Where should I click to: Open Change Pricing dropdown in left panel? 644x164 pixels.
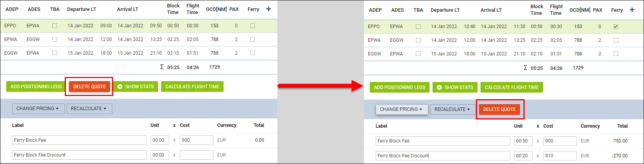point(38,109)
